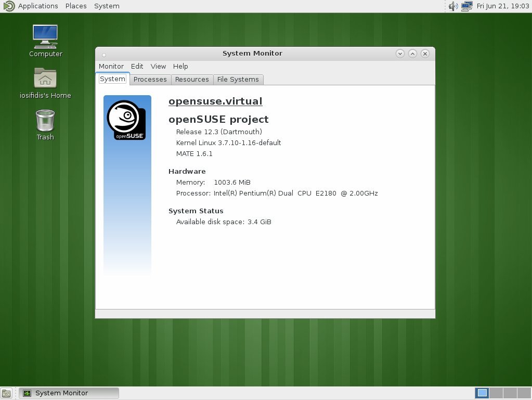Open the Edit menu

[x=137, y=67]
